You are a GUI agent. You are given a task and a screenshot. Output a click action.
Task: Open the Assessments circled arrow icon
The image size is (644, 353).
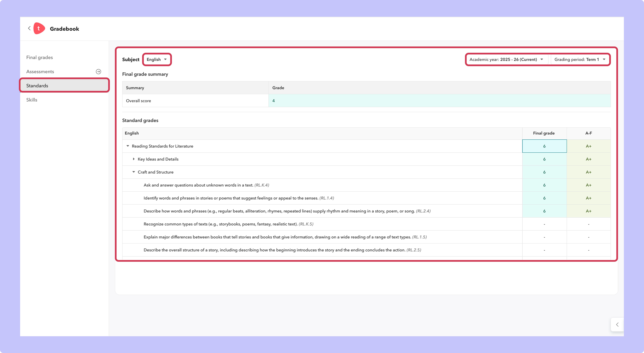point(99,72)
